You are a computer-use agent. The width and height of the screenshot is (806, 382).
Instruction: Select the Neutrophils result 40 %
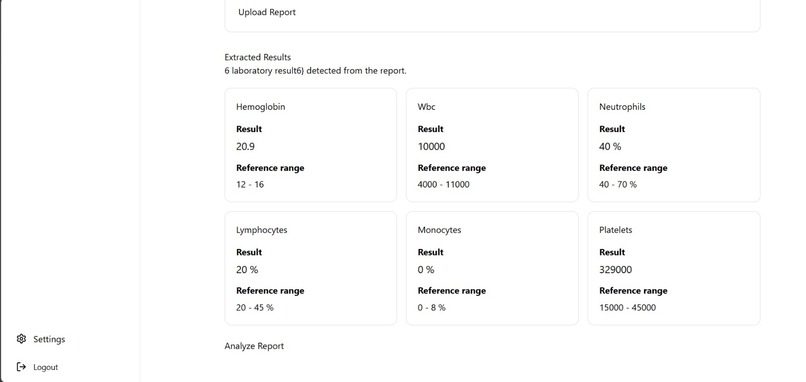610,147
